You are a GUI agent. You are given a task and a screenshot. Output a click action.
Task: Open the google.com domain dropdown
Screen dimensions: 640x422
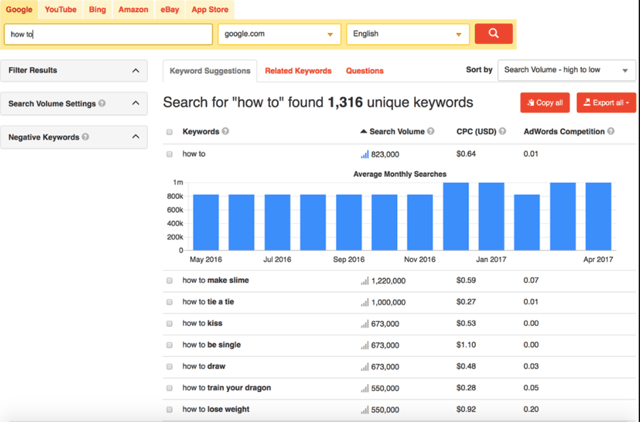pyautogui.click(x=278, y=34)
